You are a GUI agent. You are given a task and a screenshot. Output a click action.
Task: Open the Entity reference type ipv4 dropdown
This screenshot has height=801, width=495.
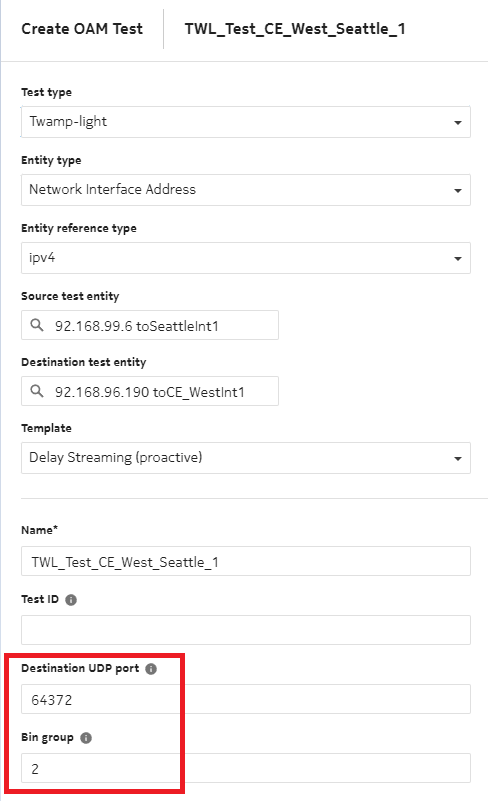246,258
